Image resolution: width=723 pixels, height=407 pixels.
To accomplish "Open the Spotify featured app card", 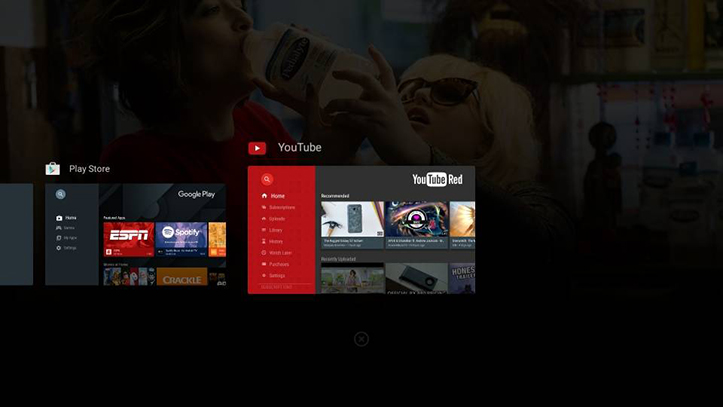I will [181, 239].
